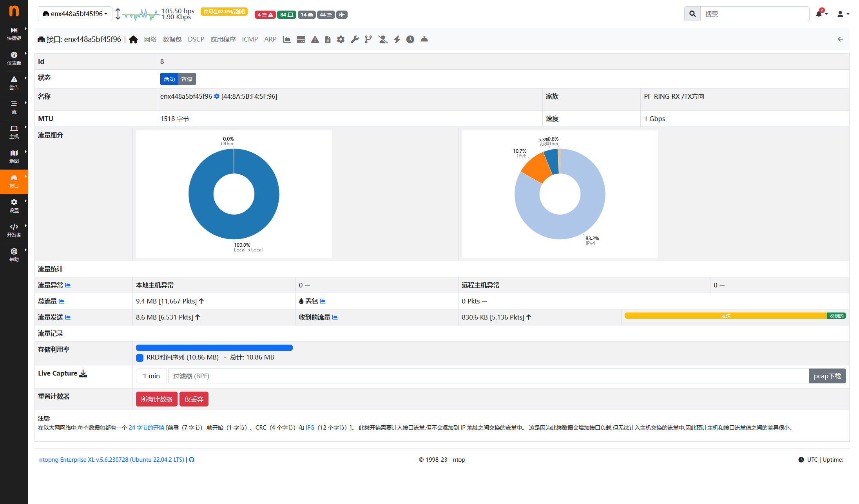859x504 pixels.
Task: Open chart icon beside 丢包
Action: coord(323,301)
